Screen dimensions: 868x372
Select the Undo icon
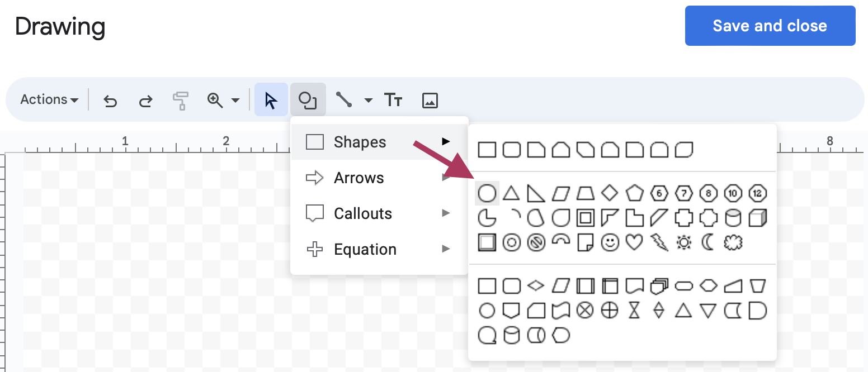point(110,100)
